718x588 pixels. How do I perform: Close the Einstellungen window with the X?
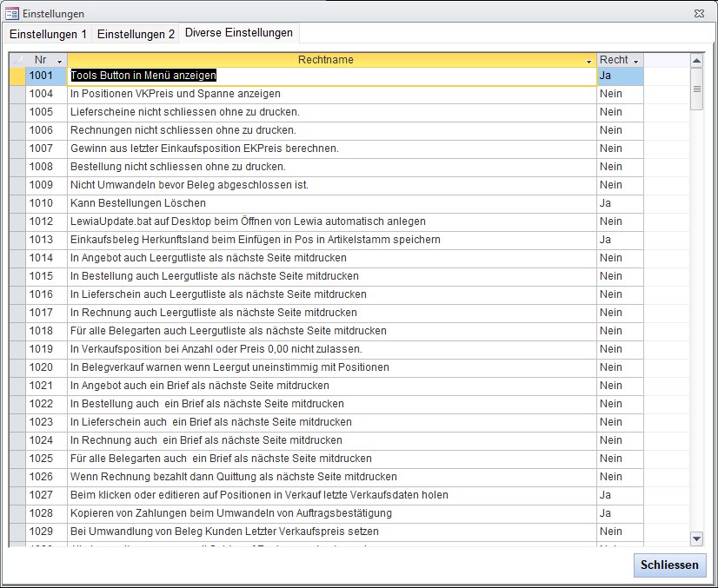(x=699, y=13)
